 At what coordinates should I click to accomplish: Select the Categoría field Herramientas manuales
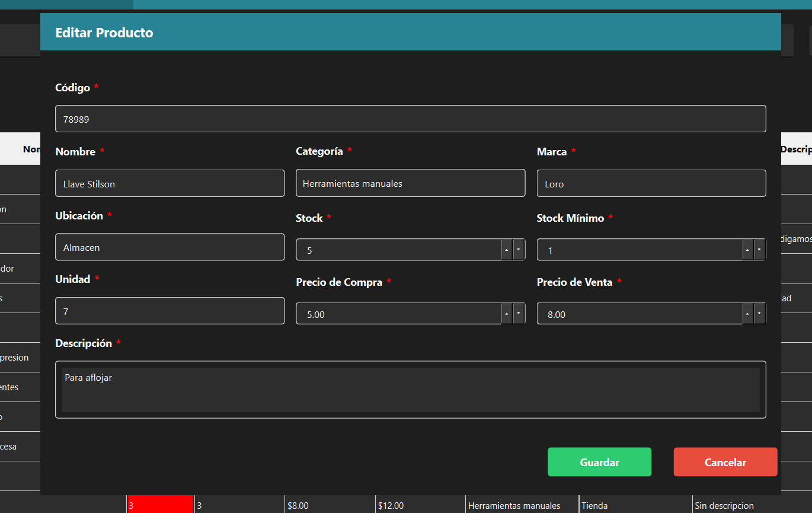point(410,183)
